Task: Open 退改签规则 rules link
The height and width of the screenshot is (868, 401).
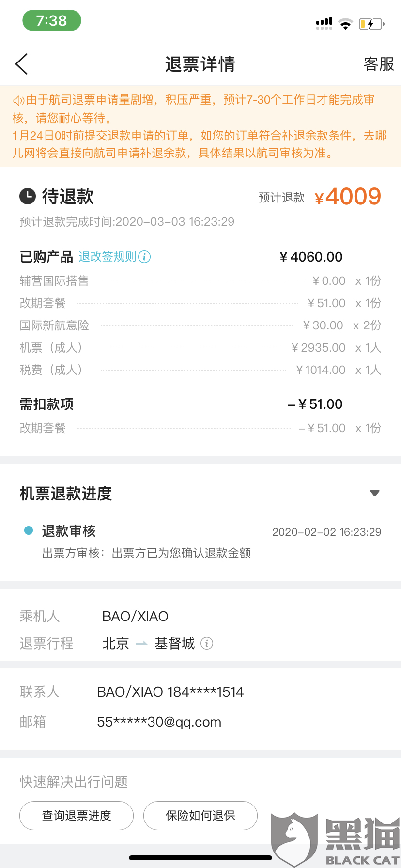Action: click(x=108, y=257)
